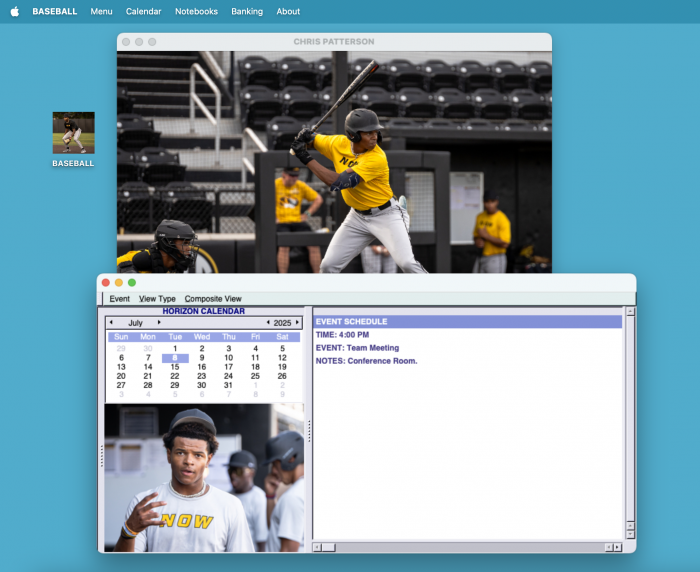Select July 15 in the calendar
700x572 pixels.
coord(175,367)
